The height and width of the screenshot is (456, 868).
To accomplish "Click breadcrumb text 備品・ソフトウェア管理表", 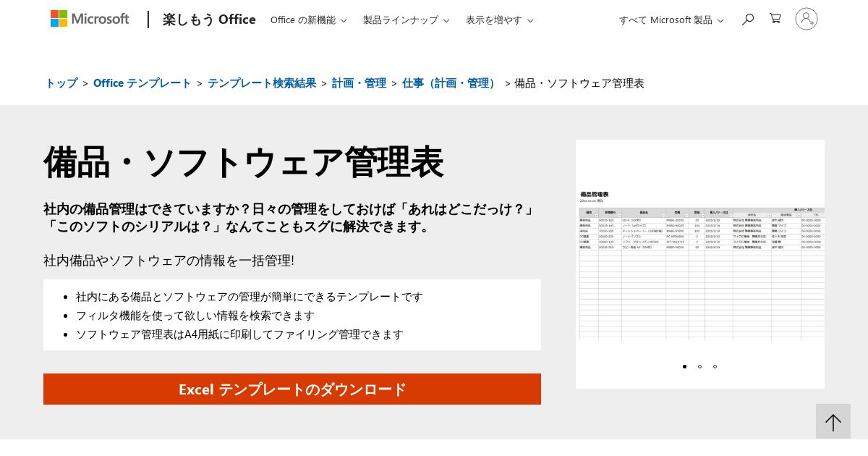I will [x=579, y=83].
